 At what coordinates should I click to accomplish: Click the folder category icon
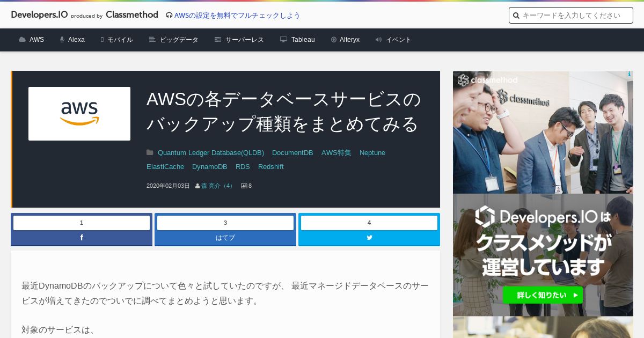pos(150,152)
